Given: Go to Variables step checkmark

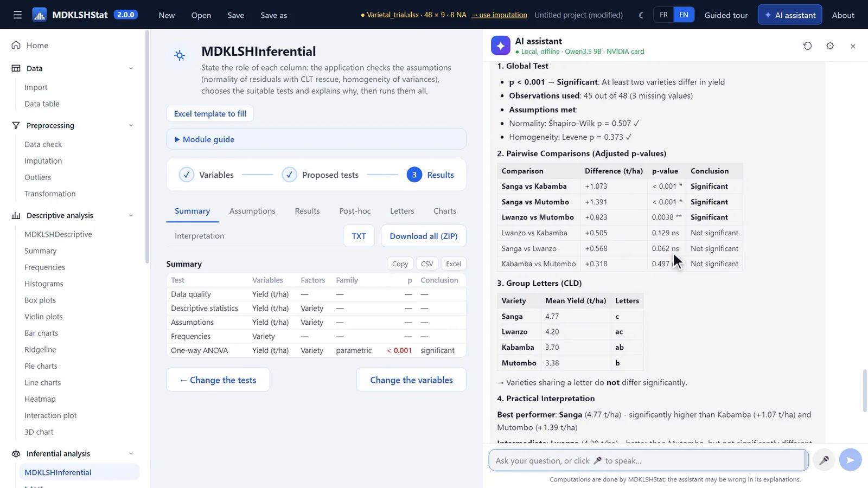Looking at the screenshot, I should [187, 175].
